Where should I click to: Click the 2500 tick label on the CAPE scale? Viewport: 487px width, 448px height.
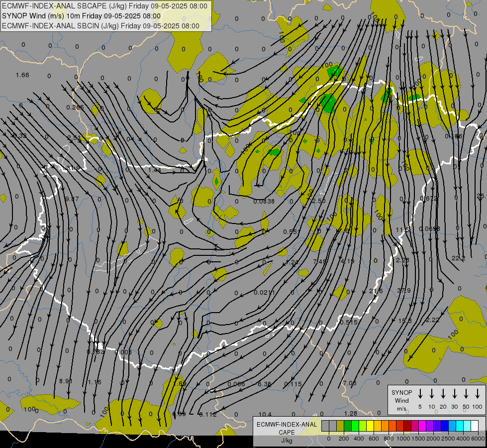coord(448,439)
